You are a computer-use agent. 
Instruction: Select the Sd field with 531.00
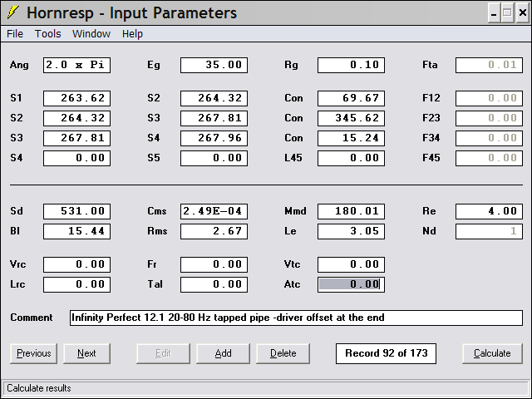tap(76, 211)
